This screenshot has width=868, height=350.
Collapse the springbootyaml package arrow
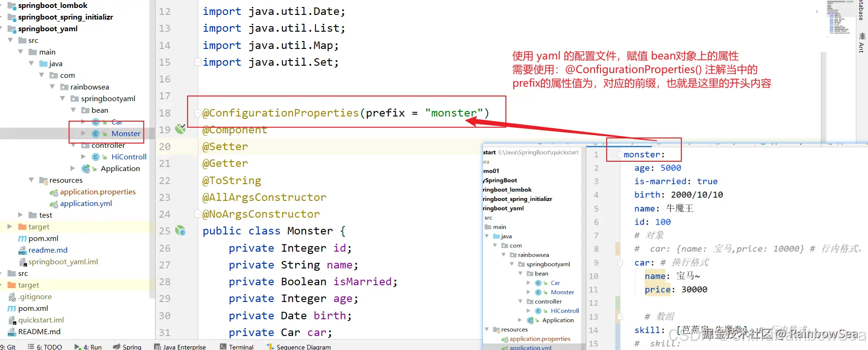click(x=63, y=98)
